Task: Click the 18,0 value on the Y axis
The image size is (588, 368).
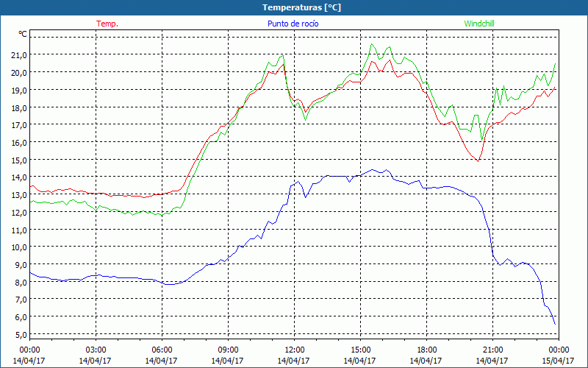Action: [x=20, y=107]
